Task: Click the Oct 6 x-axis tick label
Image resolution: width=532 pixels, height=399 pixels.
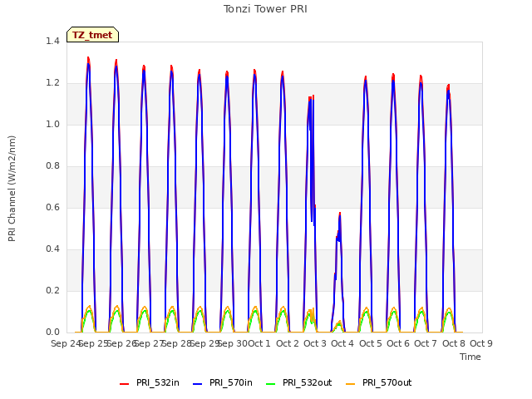Action: 398,343
